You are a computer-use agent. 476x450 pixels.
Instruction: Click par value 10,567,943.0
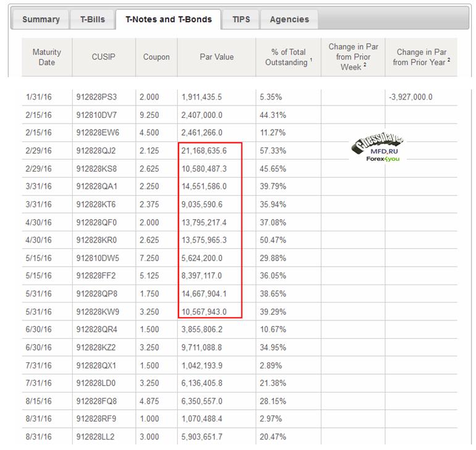point(204,312)
